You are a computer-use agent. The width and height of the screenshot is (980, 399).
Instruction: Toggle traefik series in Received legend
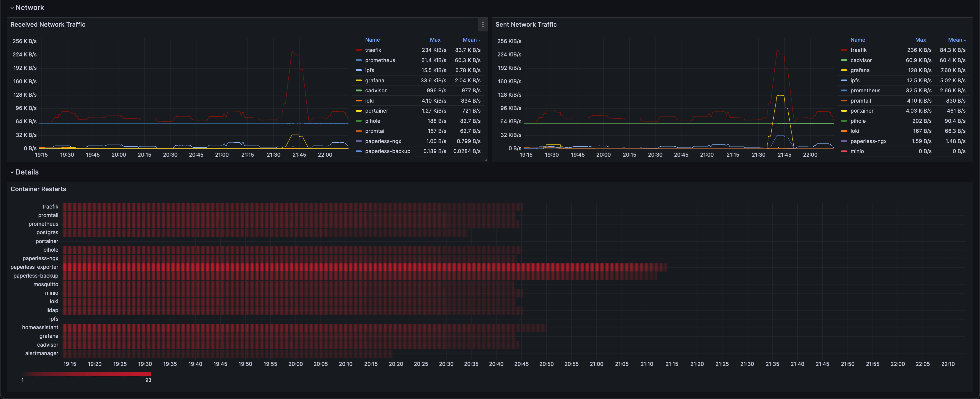[x=373, y=50]
